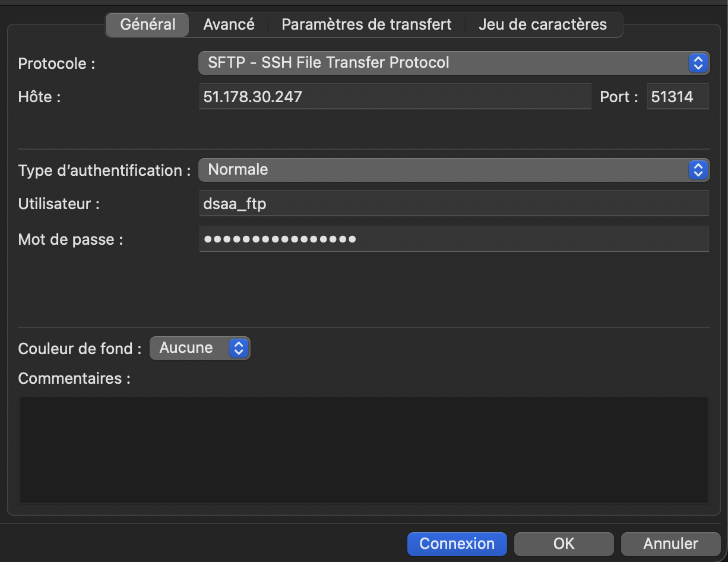This screenshot has height=562, width=728.
Task: Focus the Hôte field with 51.178.30.247
Action: [395, 97]
